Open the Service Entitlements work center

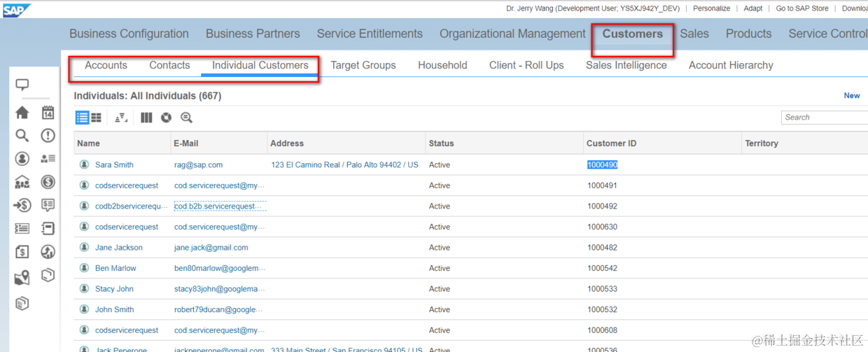point(370,34)
